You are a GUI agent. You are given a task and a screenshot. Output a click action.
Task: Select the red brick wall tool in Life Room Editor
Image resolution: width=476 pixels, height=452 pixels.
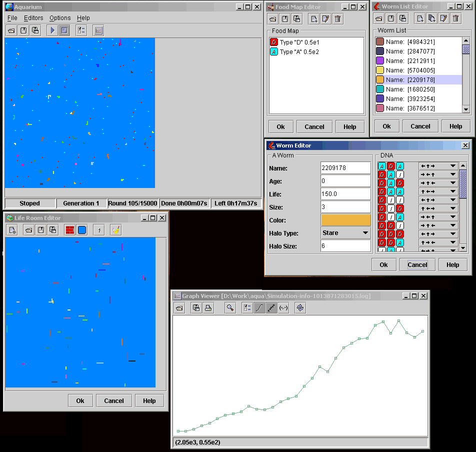coord(70,230)
